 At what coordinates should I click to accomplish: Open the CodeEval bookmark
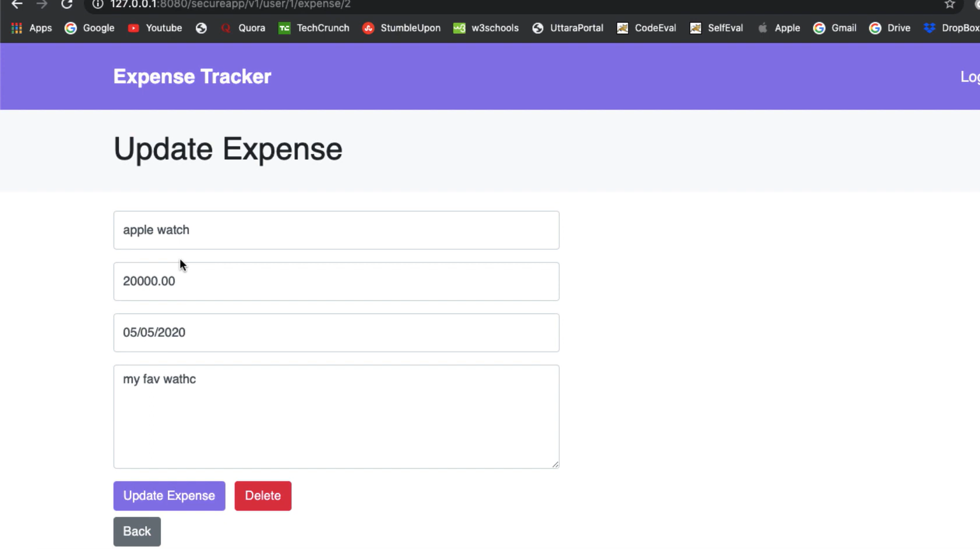(655, 27)
